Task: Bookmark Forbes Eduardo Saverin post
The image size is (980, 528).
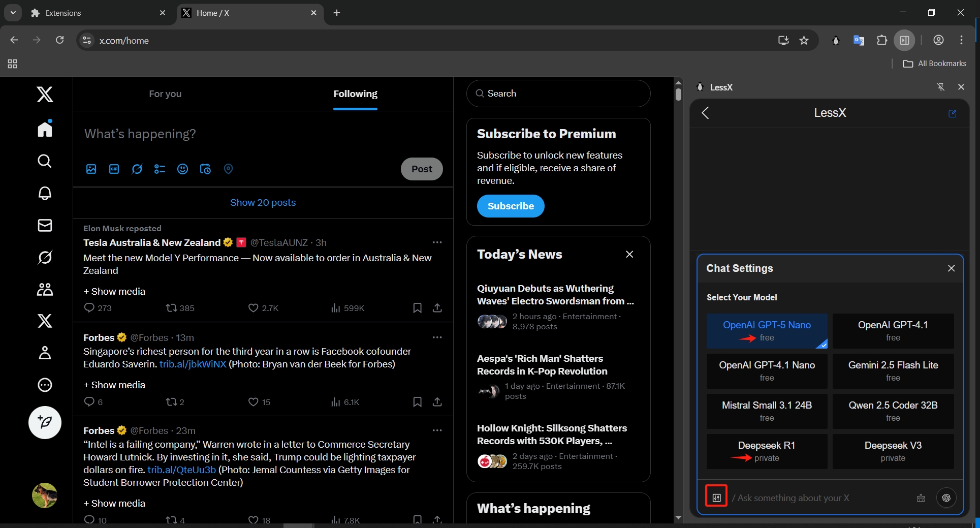Action: [417, 402]
